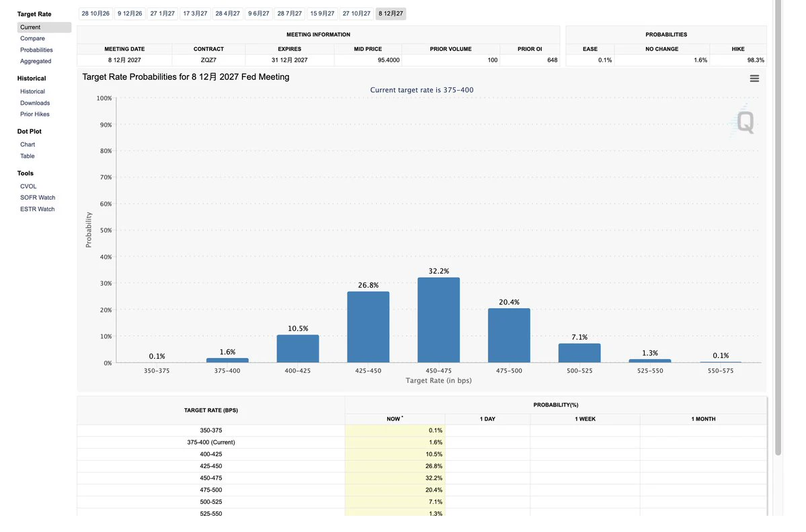
Task: Open Prior Hikes page
Action: click(35, 114)
